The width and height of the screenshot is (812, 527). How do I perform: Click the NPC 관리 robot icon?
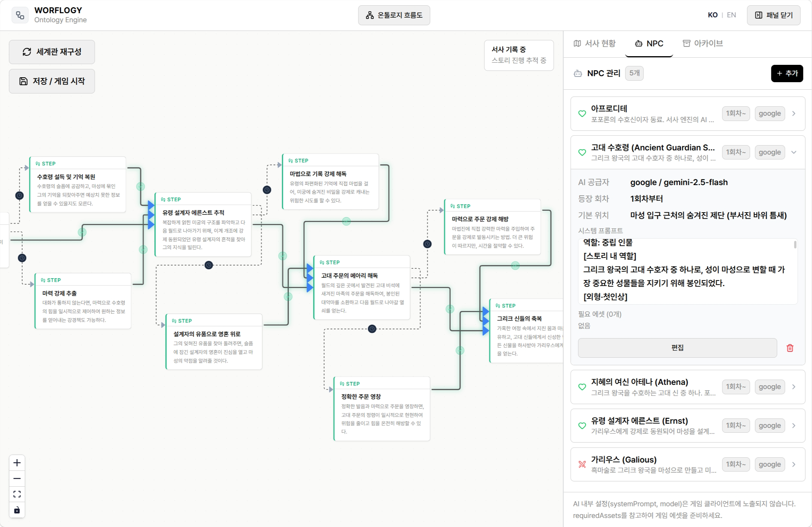pos(578,74)
